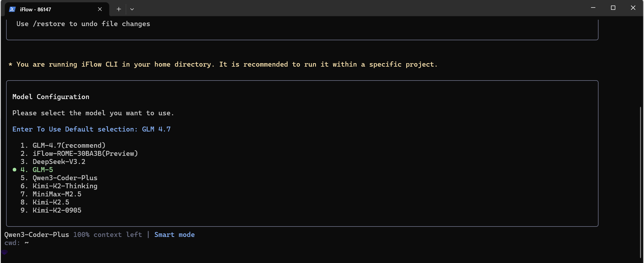
Task: Close the iFlow - 86147 tab
Action: pyautogui.click(x=100, y=9)
